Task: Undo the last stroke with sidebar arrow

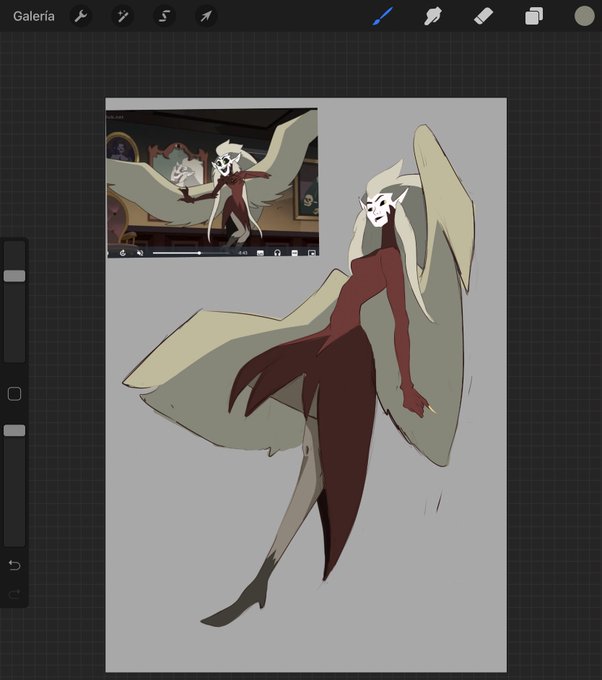Action: point(14,565)
